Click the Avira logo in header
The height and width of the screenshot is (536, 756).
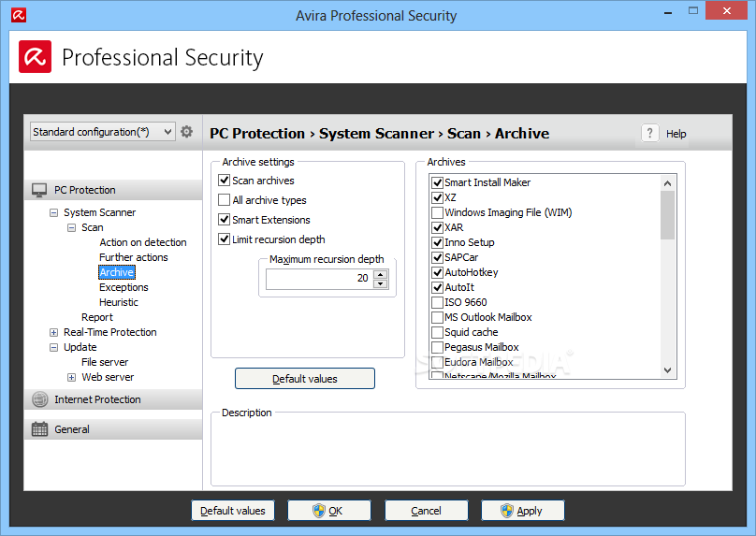(36, 57)
